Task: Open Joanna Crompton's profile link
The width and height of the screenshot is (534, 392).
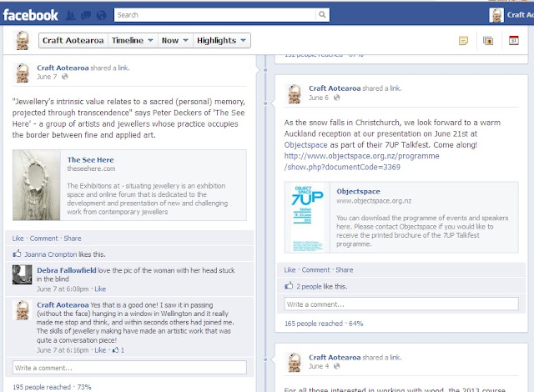Action: pyautogui.click(x=51, y=254)
